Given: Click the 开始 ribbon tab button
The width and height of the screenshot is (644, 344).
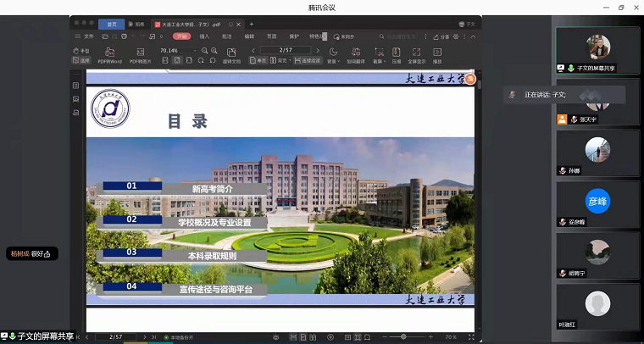Looking at the screenshot, I should coord(180,37).
